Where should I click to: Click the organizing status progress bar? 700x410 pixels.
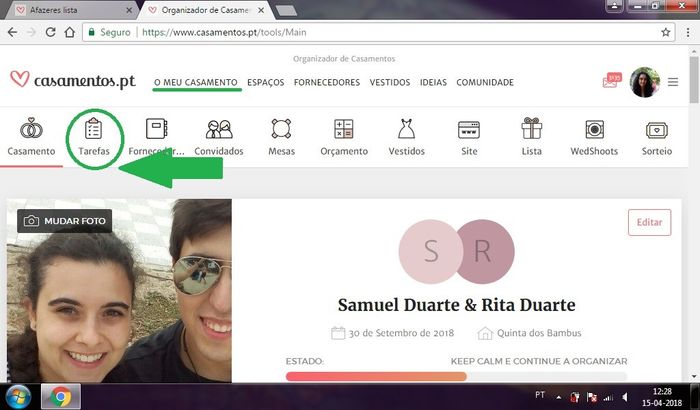pos(455,377)
